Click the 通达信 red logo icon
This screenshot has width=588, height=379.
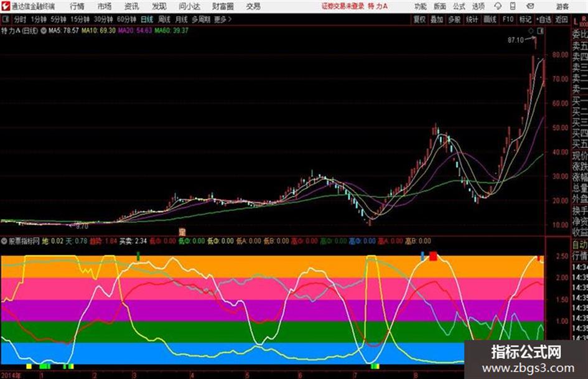[5, 6]
